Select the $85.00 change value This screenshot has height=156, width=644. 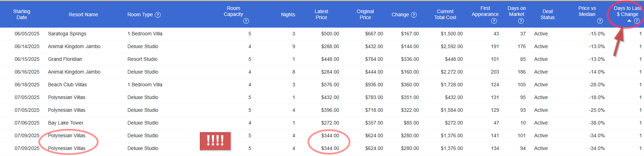[x=411, y=123]
